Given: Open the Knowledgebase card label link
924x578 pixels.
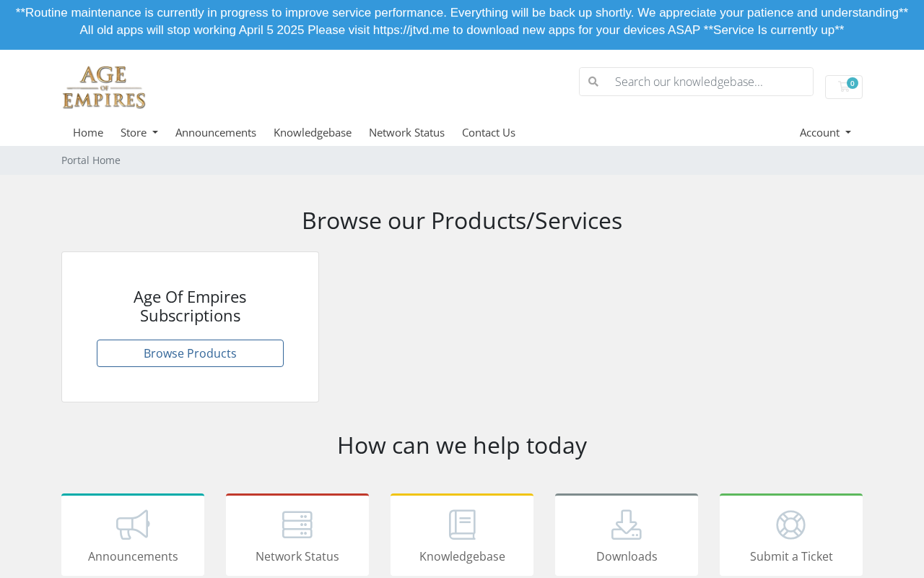Looking at the screenshot, I should [x=462, y=556].
